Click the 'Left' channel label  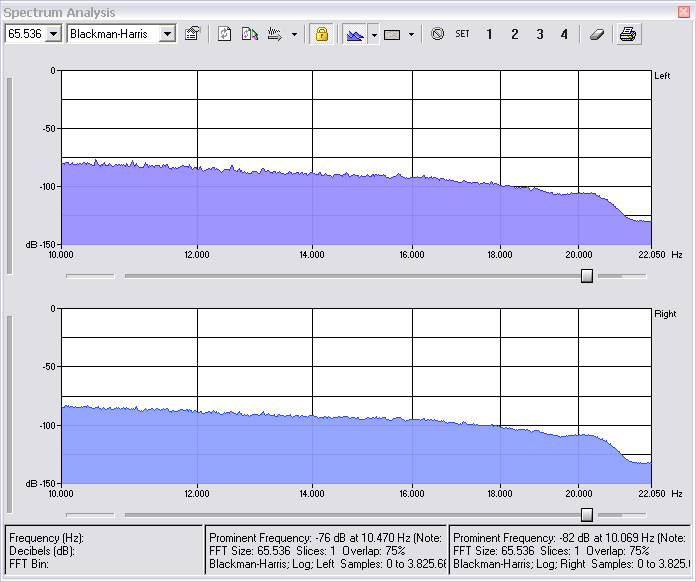tap(662, 75)
